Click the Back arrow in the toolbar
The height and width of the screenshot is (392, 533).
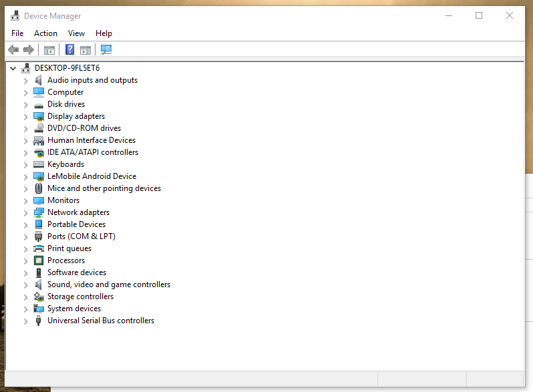coord(13,50)
